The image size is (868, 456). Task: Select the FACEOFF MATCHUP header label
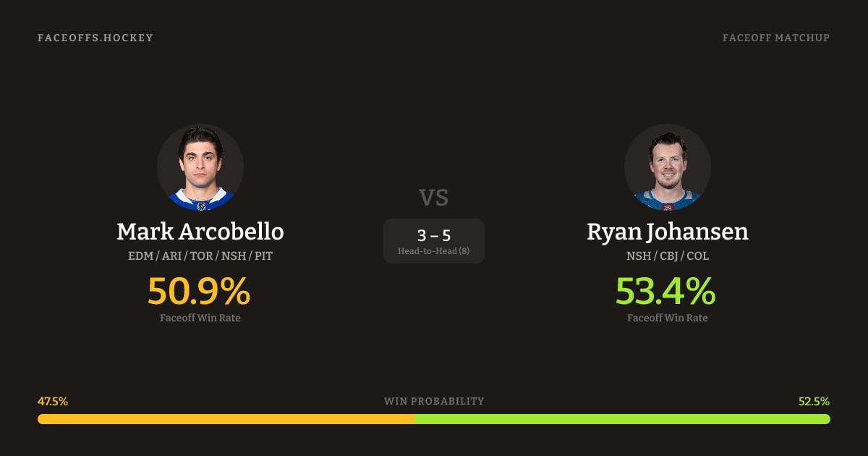coord(775,38)
